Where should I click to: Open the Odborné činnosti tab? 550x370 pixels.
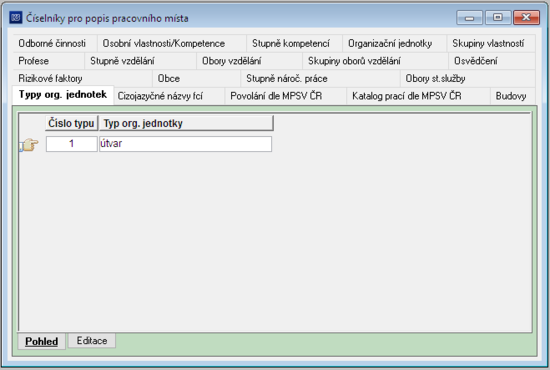click(52, 43)
